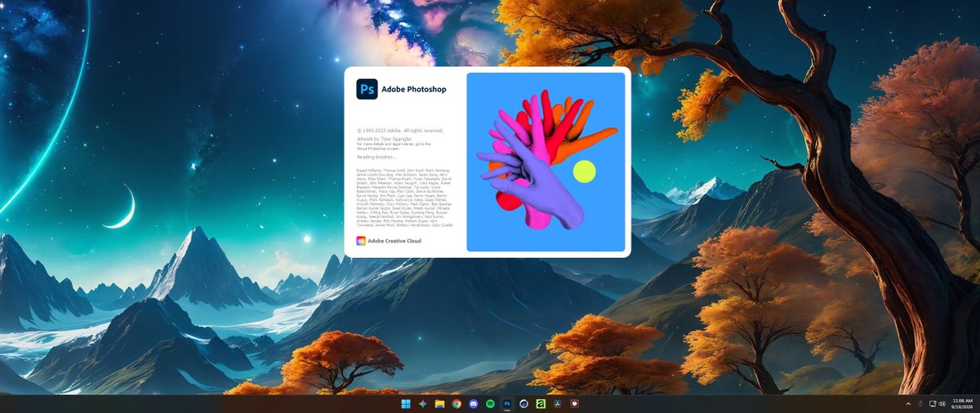Click the colorful hands splash artwork
Screen dimensions: 980x413
(546, 162)
